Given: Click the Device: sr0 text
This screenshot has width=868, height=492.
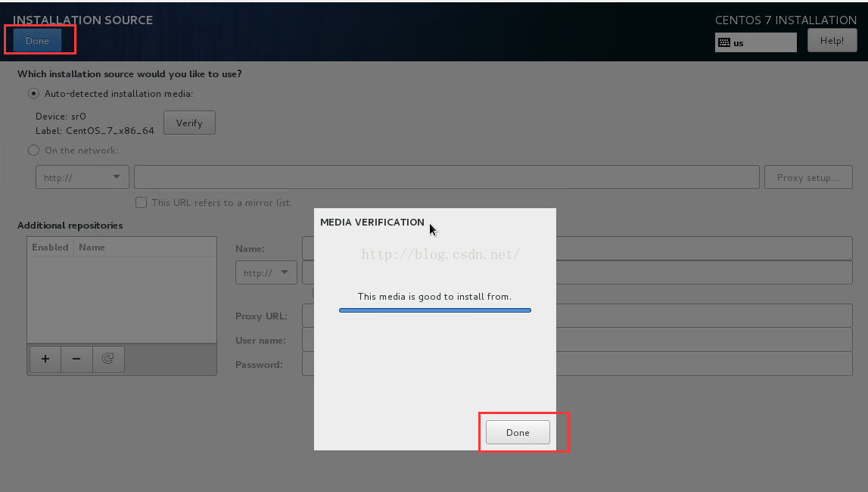Looking at the screenshot, I should (x=61, y=117).
